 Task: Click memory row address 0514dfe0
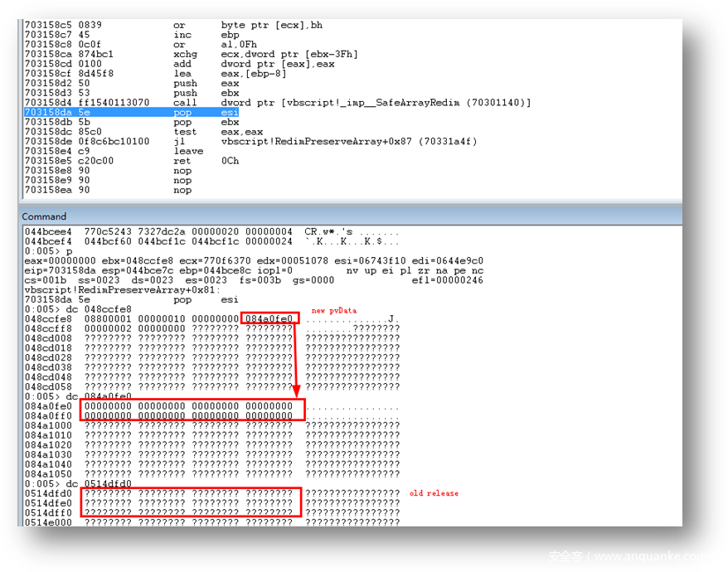(x=48, y=503)
